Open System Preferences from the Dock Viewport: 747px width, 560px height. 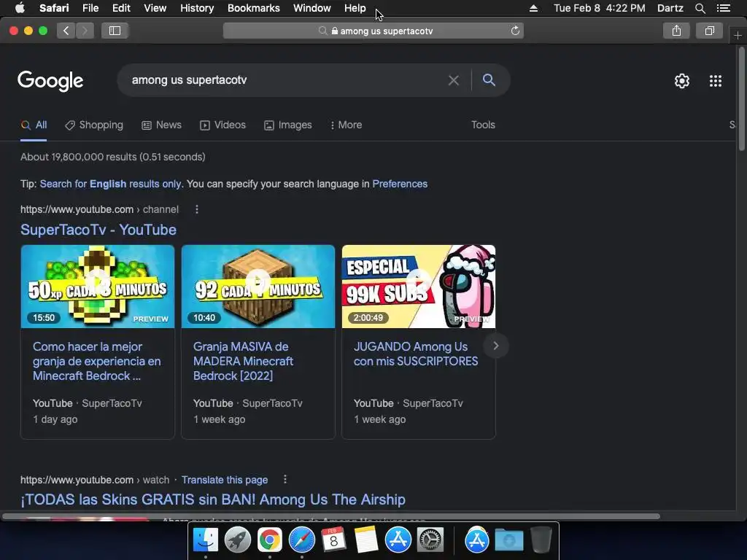[430, 540]
